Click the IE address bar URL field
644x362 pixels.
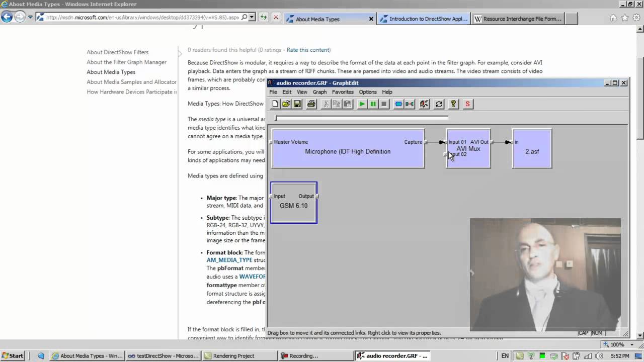[142, 17]
